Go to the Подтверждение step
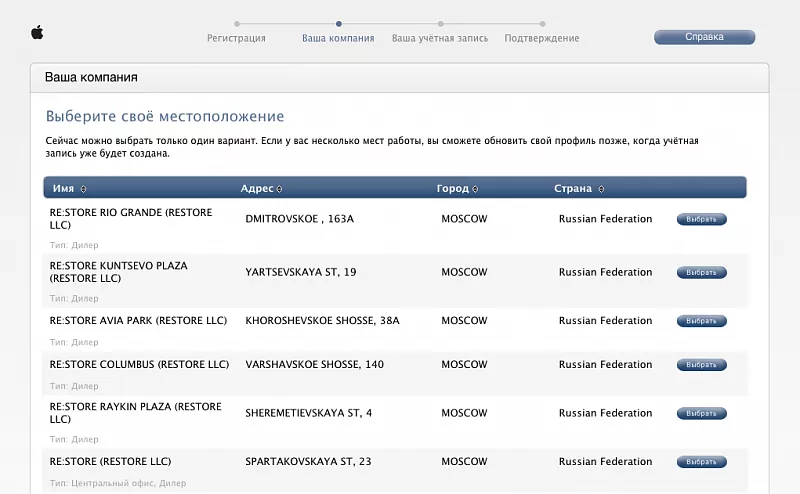 tap(542, 38)
